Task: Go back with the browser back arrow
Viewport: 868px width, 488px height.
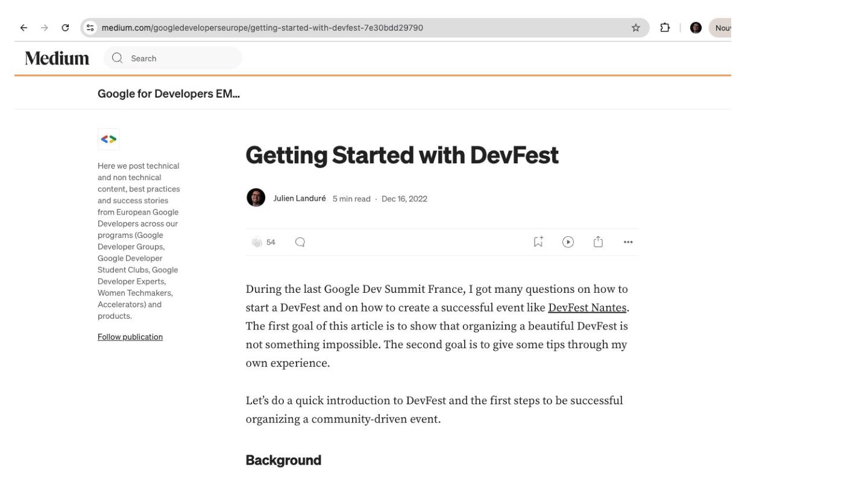Action: pyautogui.click(x=24, y=28)
